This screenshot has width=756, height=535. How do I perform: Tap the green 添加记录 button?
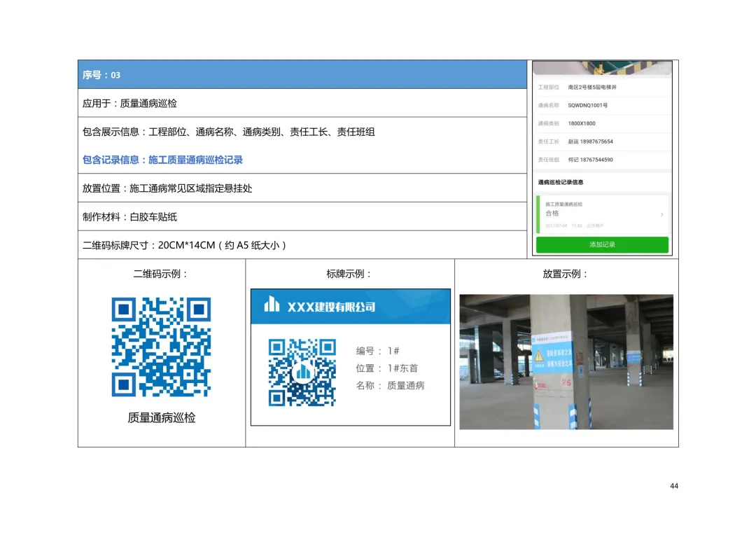(x=602, y=244)
